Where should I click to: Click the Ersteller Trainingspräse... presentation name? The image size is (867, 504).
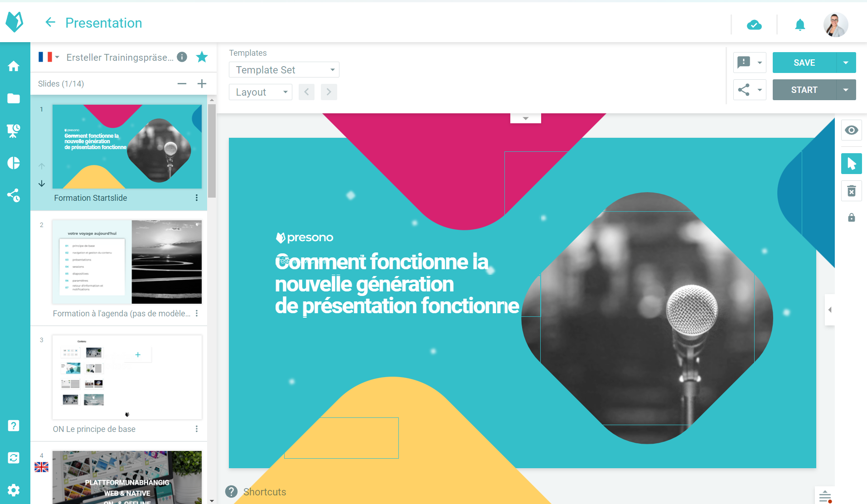(x=120, y=57)
